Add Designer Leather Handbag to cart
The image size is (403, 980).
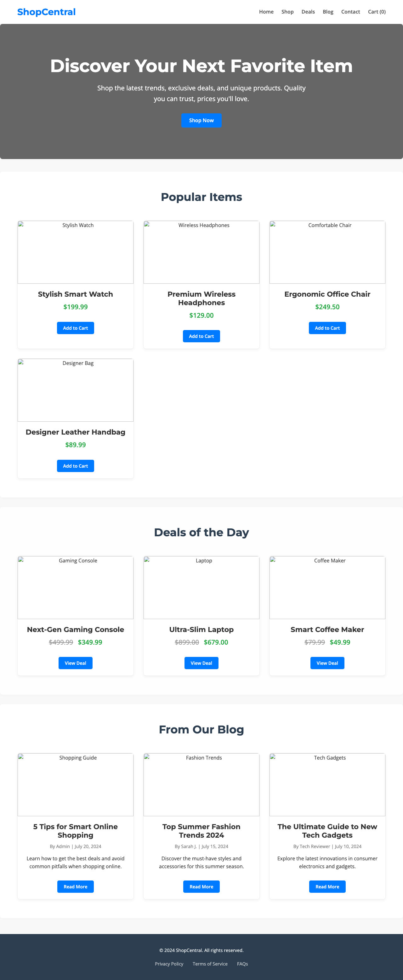[x=75, y=466]
